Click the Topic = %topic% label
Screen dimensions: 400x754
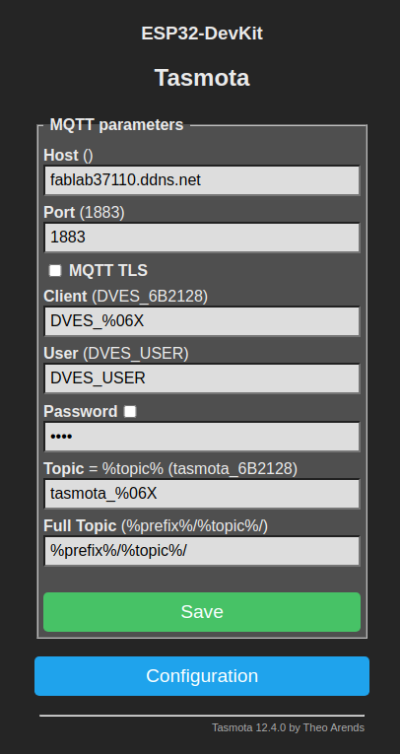pos(104,469)
